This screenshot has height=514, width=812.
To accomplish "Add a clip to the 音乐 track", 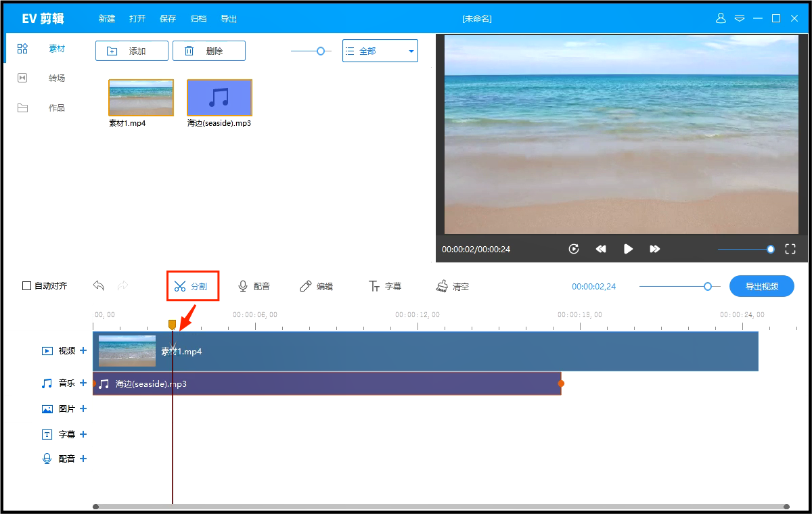I will click(x=83, y=383).
